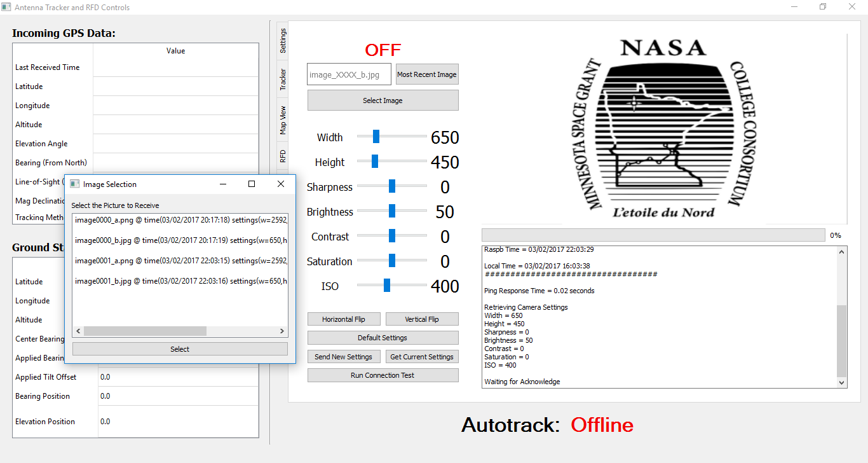Click the Most Recent Image button
The image size is (868, 463).
427,74
